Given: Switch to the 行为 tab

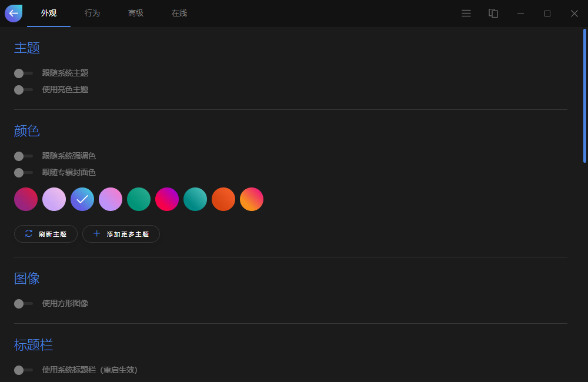Looking at the screenshot, I should [92, 13].
